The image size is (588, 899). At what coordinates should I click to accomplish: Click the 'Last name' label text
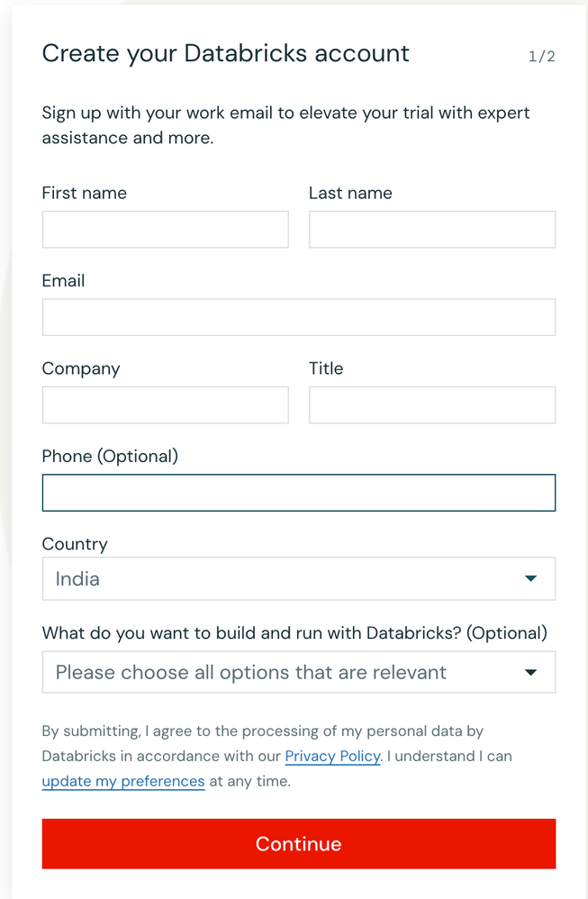[350, 193]
